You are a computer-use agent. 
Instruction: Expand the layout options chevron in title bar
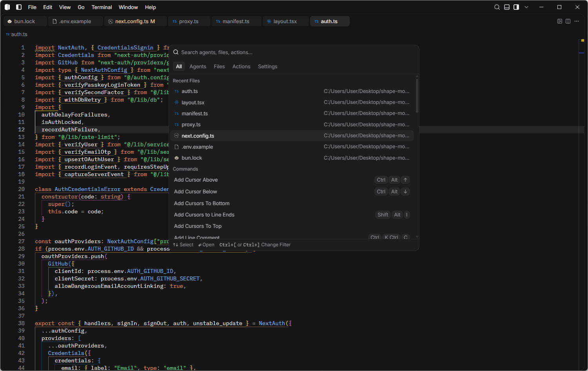coord(526,7)
